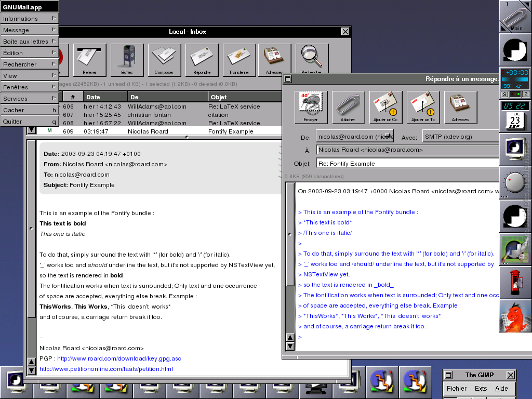The width and height of the screenshot is (532, 399).
Task: Sort messages by the Date column header
Action: click(x=105, y=97)
